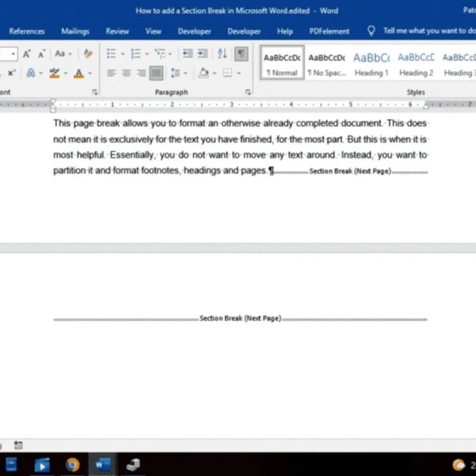The height and width of the screenshot is (476, 476).
Task: Increase the paragraph indent
Action: 203,54
